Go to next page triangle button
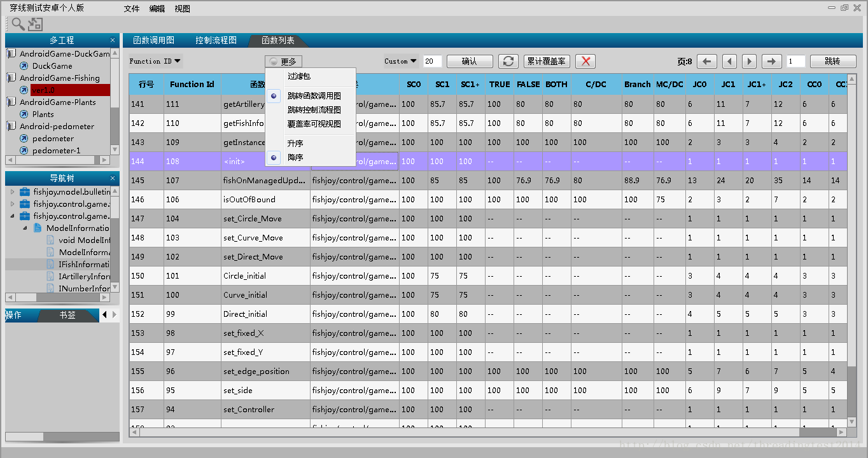 750,61
